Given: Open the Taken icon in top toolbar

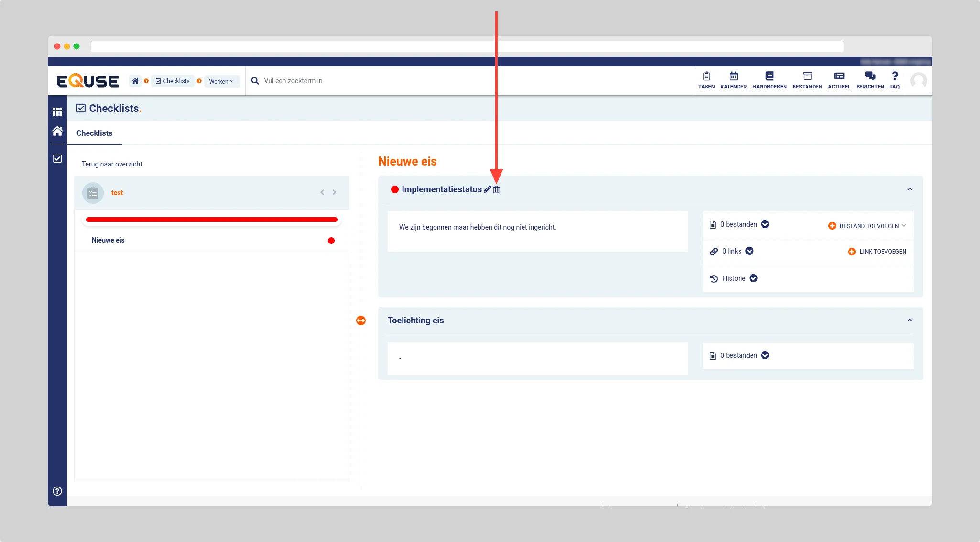Looking at the screenshot, I should tap(706, 80).
